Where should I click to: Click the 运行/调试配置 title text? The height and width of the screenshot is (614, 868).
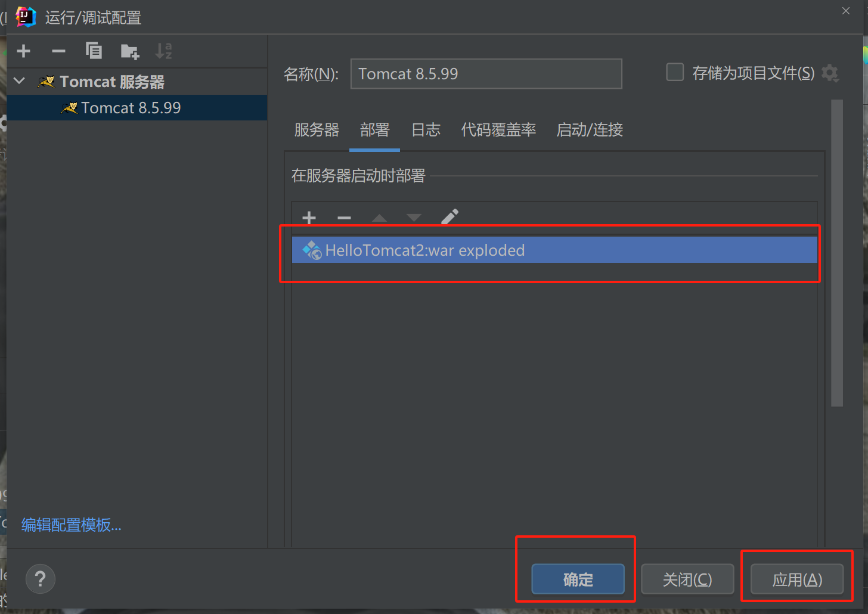click(93, 18)
